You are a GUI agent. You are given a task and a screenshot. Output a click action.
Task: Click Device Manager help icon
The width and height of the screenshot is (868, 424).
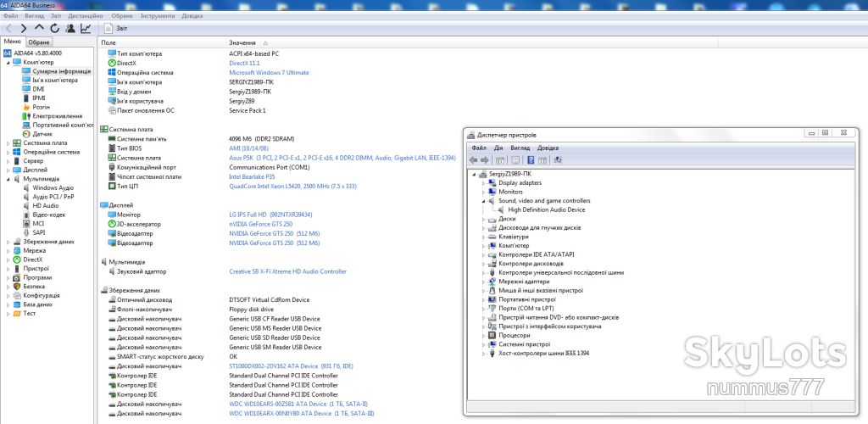pyautogui.click(x=531, y=160)
